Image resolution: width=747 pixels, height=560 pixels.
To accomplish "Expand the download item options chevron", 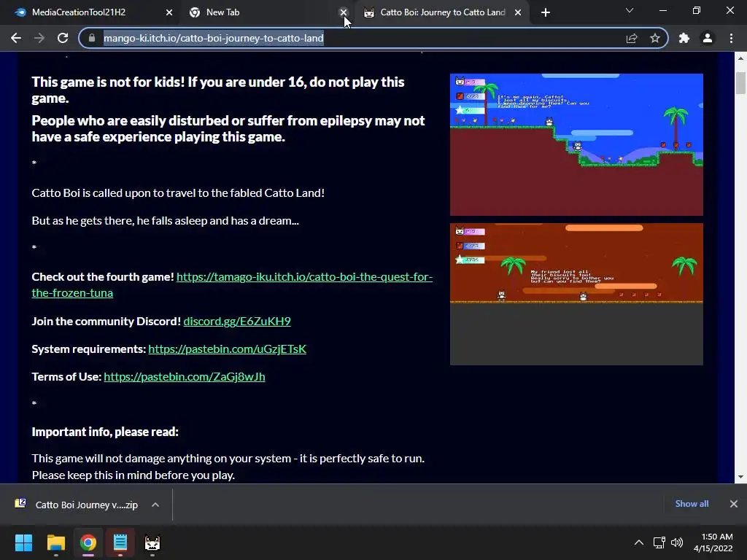I will 155,505.
